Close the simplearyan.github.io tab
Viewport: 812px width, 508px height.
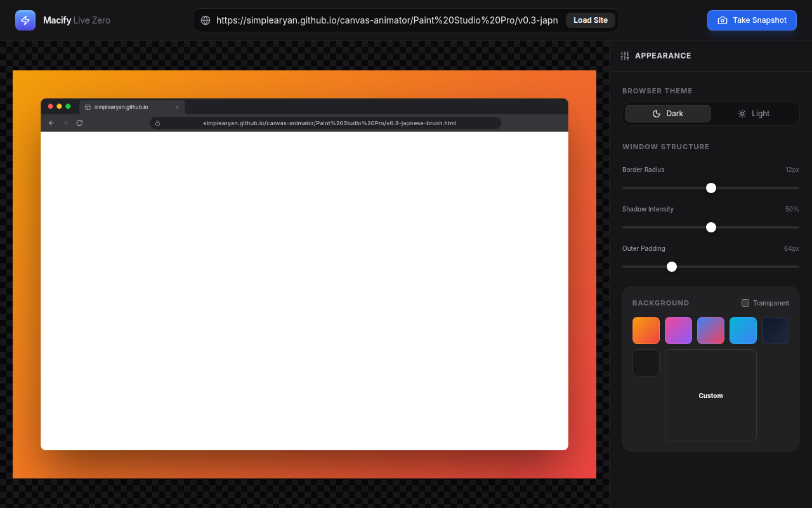(x=177, y=107)
